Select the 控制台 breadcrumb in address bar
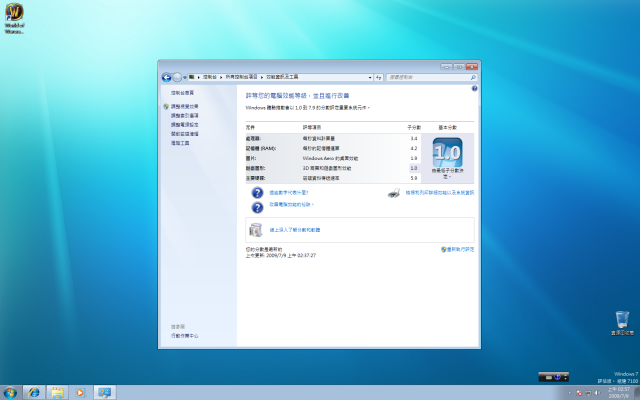This screenshot has height=400, width=640. click(x=209, y=77)
